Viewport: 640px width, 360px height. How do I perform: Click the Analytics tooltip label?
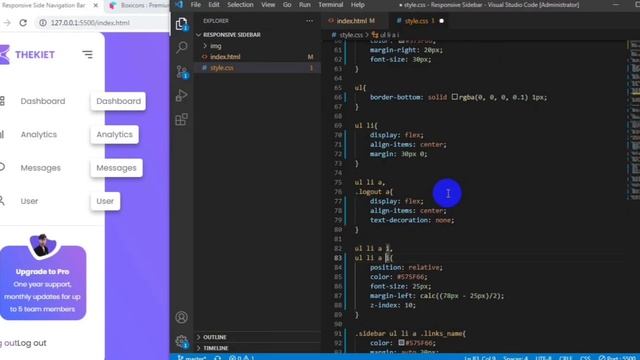[x=114, y=135]
